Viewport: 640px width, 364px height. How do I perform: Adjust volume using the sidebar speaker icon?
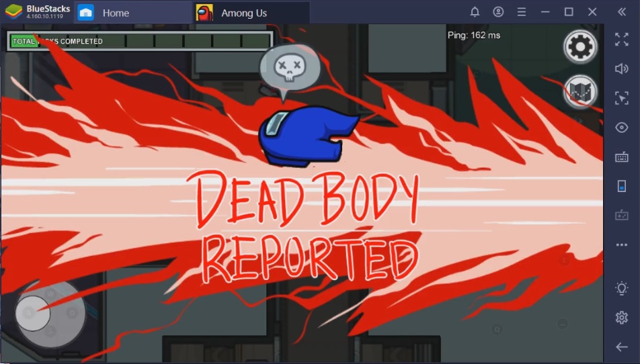[x=622, y=69]
